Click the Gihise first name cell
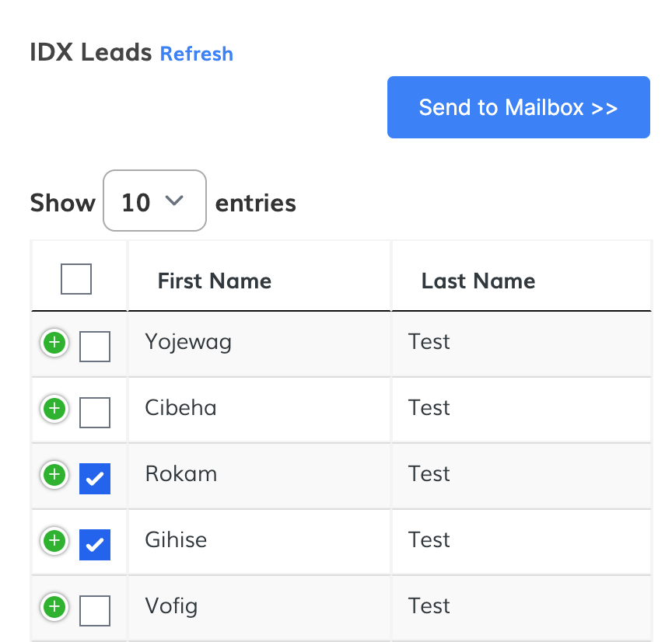The image size is (672, 642). pyautogui.click(x=176, y=540)
